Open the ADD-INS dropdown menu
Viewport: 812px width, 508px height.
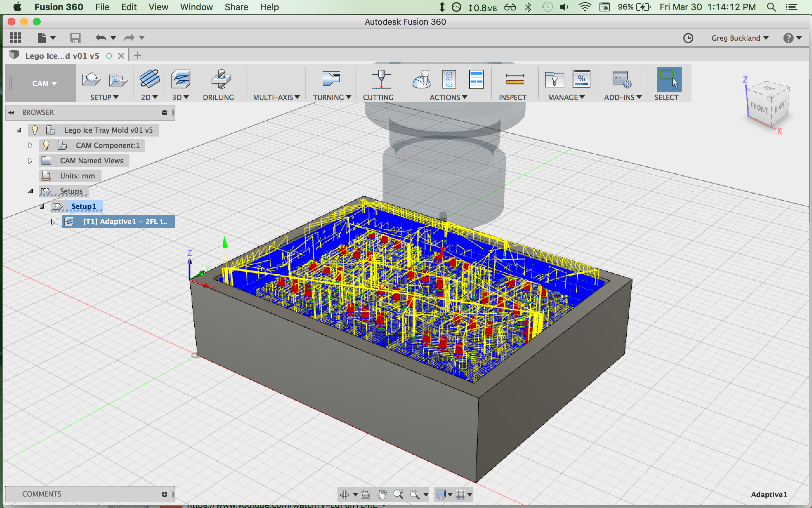(x=623, y=97)
